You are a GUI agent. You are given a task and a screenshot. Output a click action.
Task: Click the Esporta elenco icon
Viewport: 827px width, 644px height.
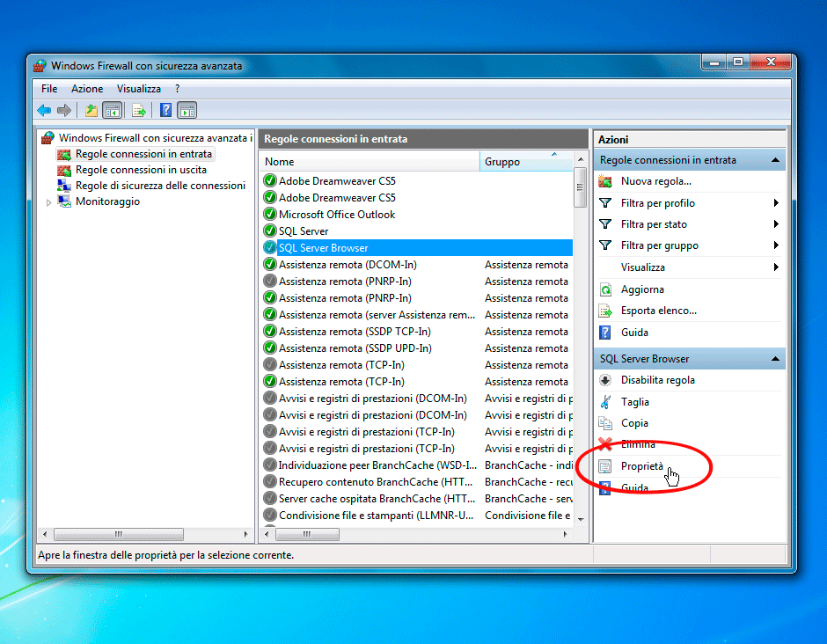[x=605, y=311]
